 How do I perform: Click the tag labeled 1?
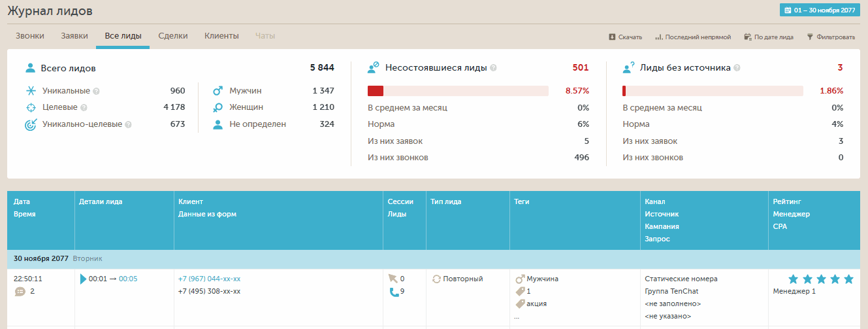[522, 291]
